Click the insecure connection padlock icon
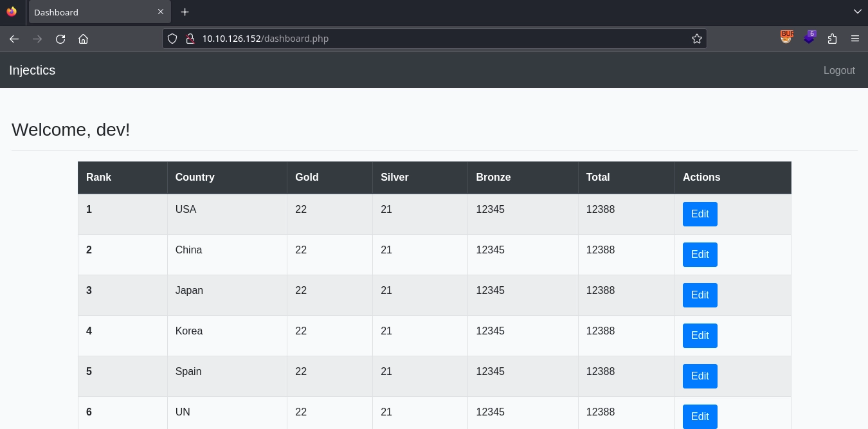The height and width of the screenshot is (429, 868). (190, 39)
